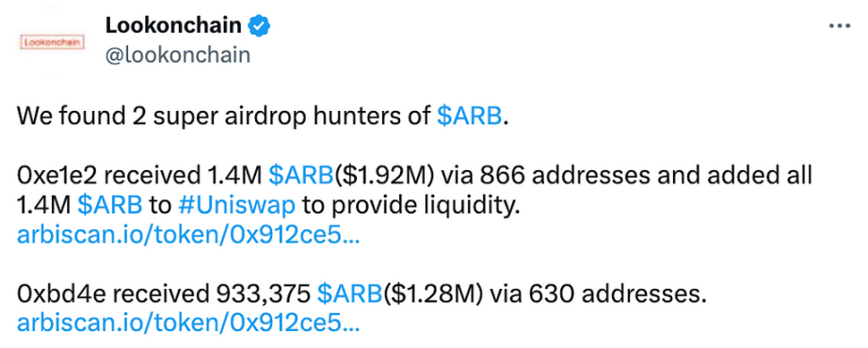Open the #Uniswap hashtag

[x=237, y=206]
